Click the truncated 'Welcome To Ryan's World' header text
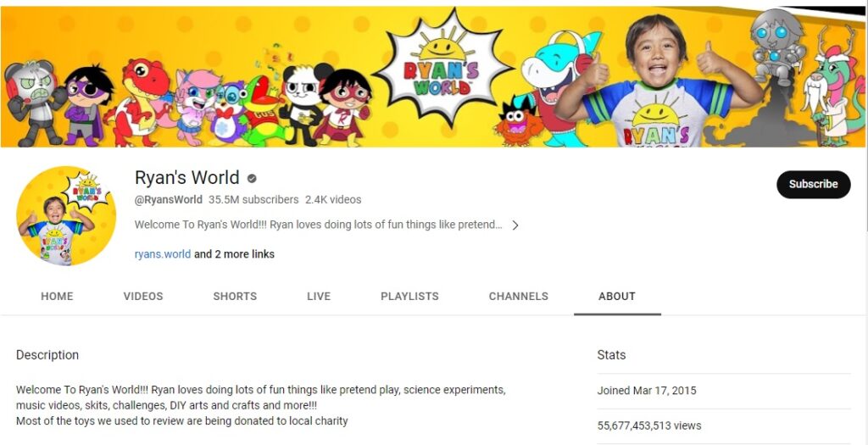The image size is (868, 445). coord(318,225)
